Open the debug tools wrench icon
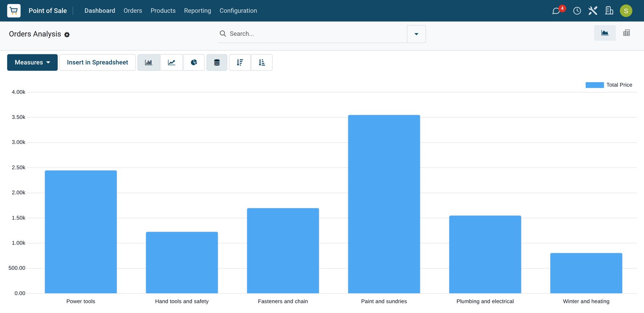 (593, 10)
